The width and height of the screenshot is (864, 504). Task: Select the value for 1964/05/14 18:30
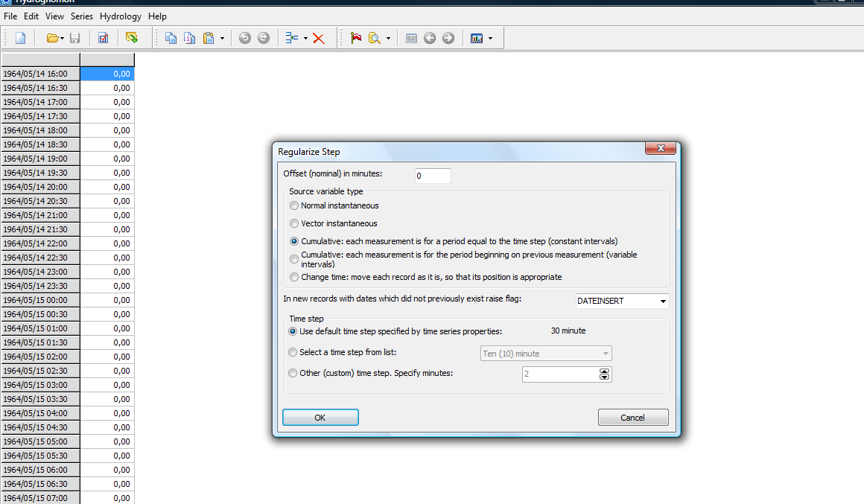107,144
